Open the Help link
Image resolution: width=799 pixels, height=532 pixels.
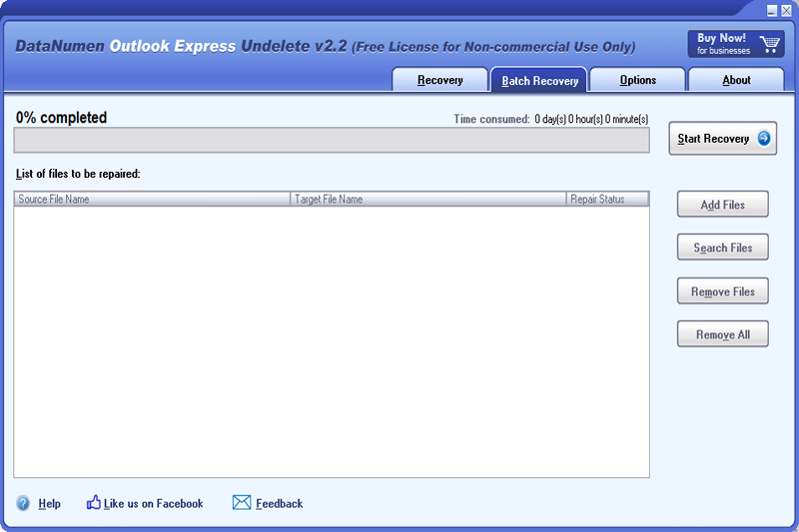(x=49, y=503)
